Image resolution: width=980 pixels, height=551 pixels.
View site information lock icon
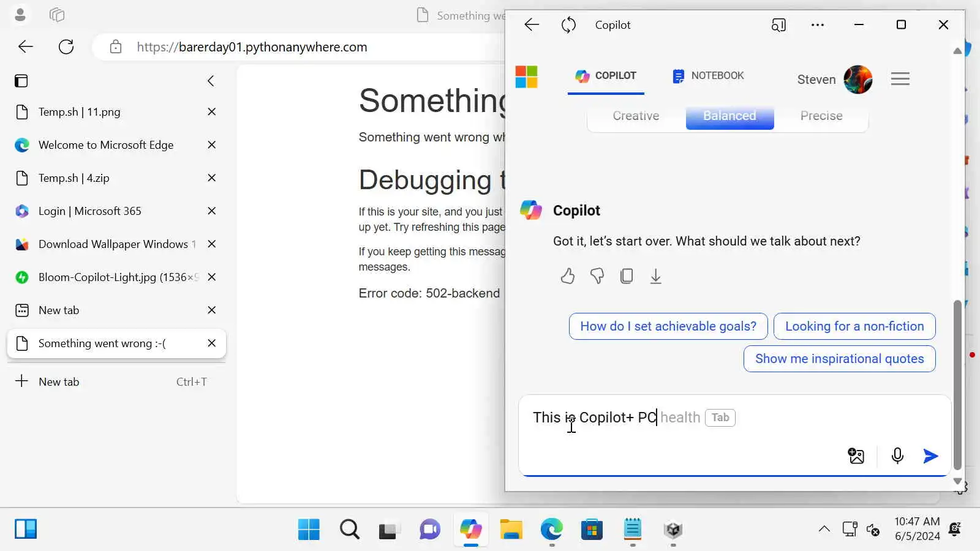[x=116, y=47]
